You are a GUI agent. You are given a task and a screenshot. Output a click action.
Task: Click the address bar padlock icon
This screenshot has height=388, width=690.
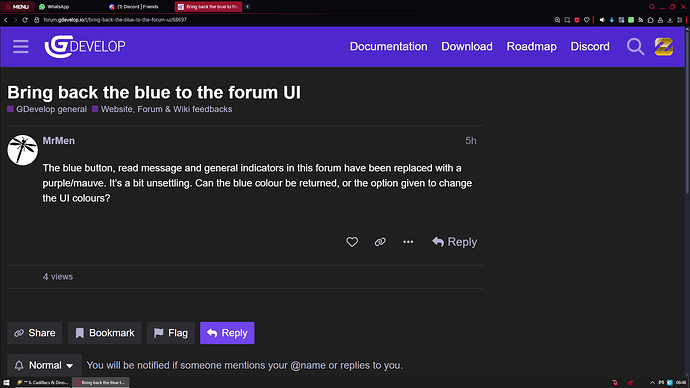(37, 20)
